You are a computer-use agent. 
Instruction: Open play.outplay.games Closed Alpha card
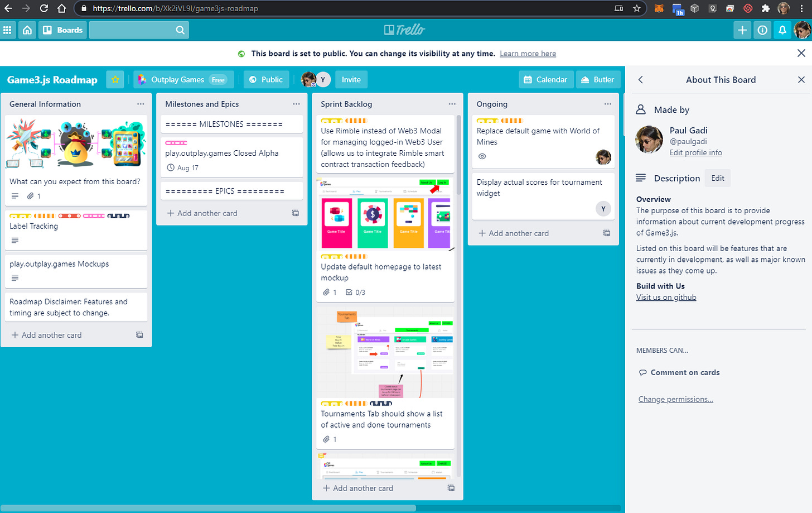(x=231, y=157)
